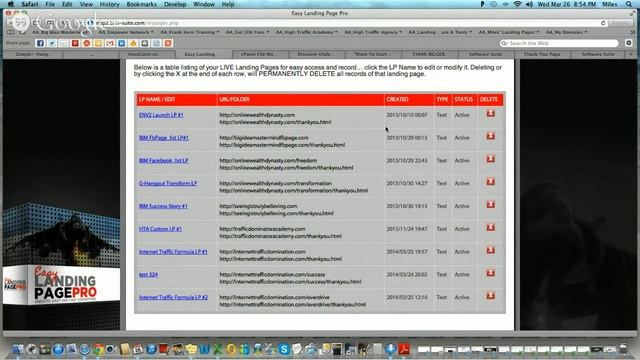Delete the Internet Traffic Formula LP #1 row
The image size is (640, 360).
(491, 250)
